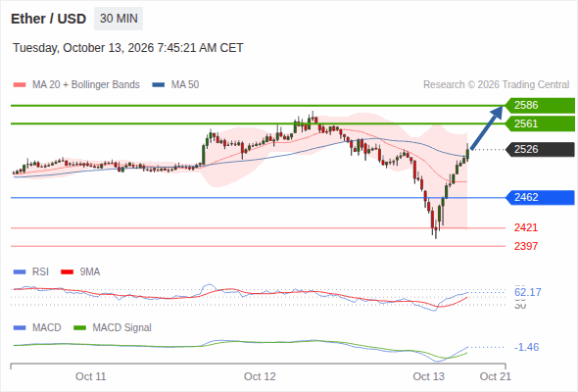Click the MA 50 blue legend swatch
This screenshot has height=392, width=578.
(159, 85)
